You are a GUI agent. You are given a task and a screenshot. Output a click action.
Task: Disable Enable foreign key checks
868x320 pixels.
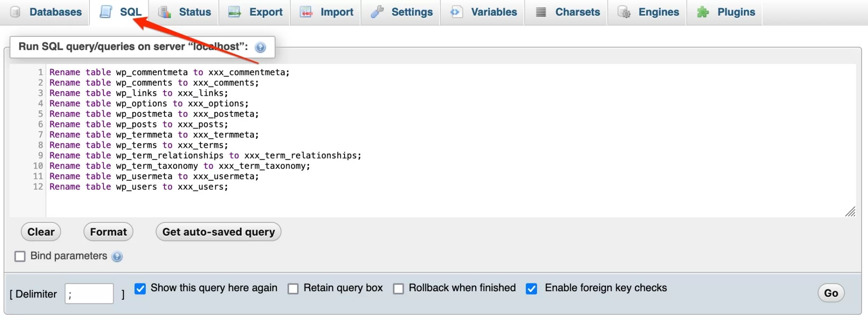pos(531,289)
